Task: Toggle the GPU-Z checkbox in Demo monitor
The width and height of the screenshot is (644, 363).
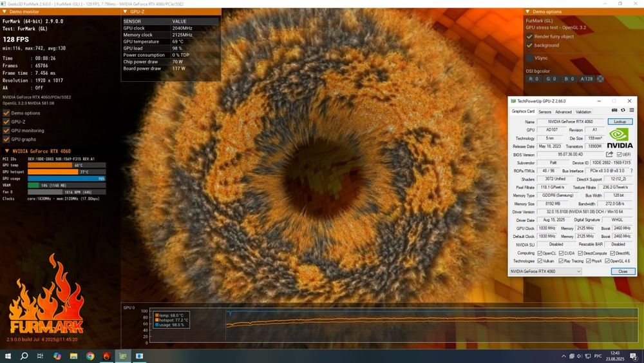Action: click(x=6, y=122)
